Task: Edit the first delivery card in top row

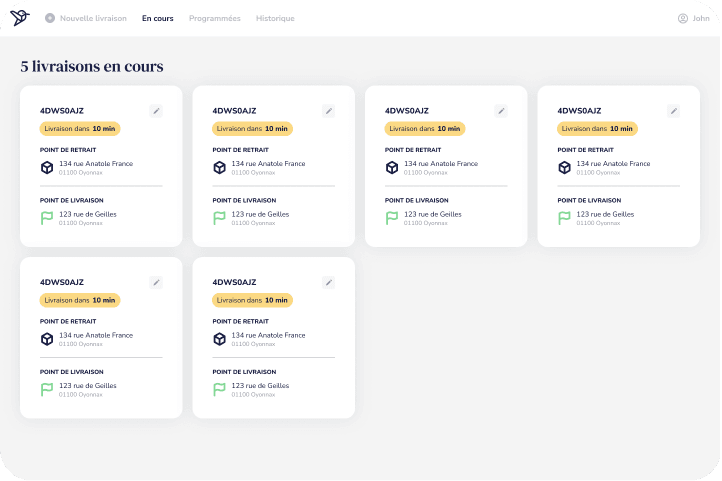Action: click(x=156, y=111)
